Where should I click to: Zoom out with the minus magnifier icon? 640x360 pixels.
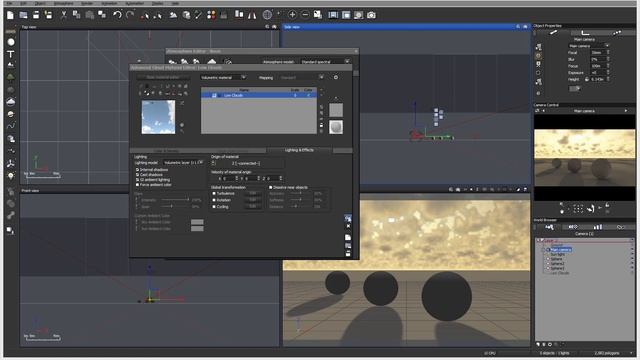(x=305, y=15)
